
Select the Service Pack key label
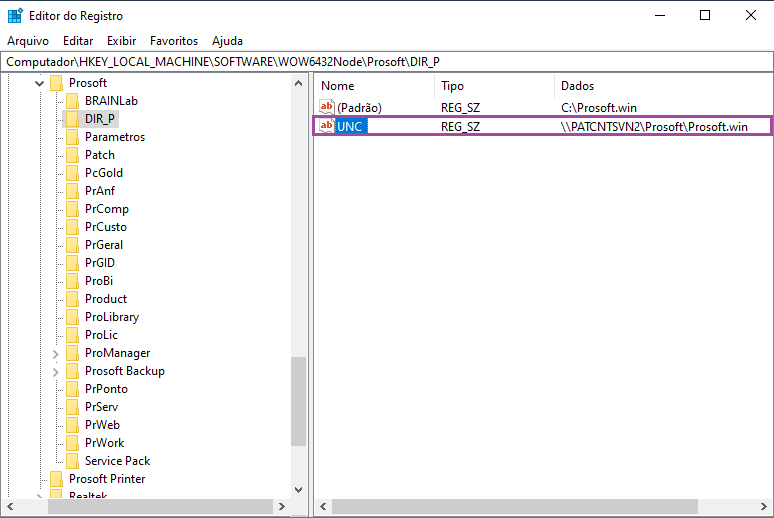117,461
